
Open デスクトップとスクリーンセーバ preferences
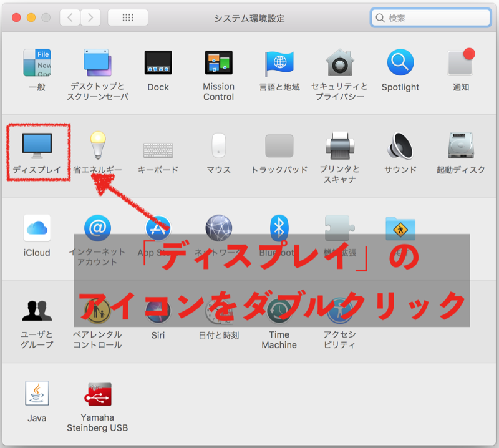coord(97,63)
